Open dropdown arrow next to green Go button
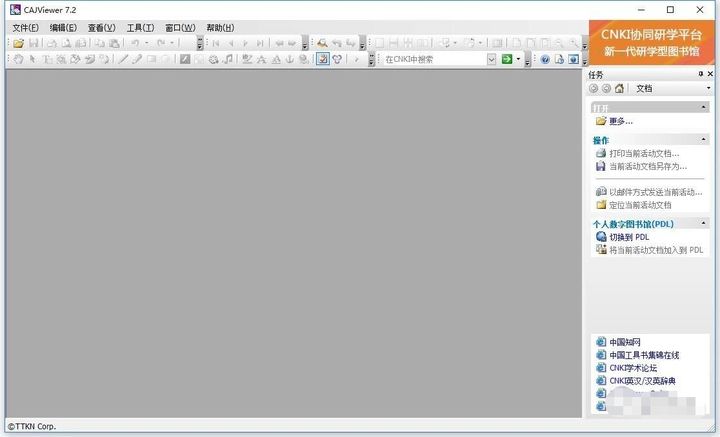Image resolution: width=720 pixels, height=437 pixels. coord(518,59)
